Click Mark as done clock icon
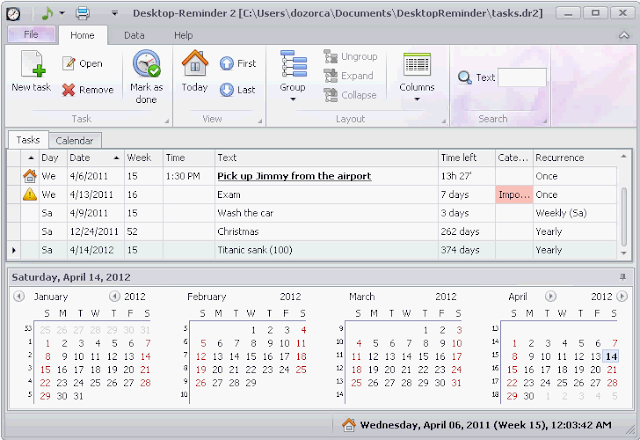This screenshot has width=640, height=440. pyautogui.click(x=146, y=64)
